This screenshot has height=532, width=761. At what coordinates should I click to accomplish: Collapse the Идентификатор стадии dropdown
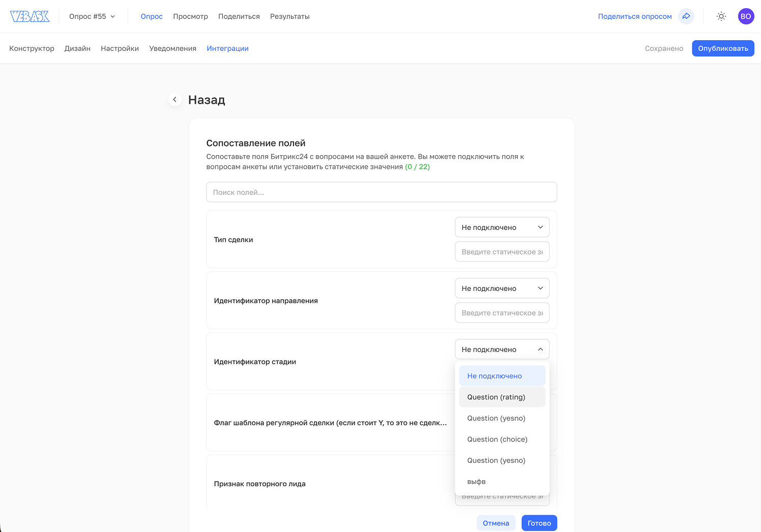tap(502, 349)
